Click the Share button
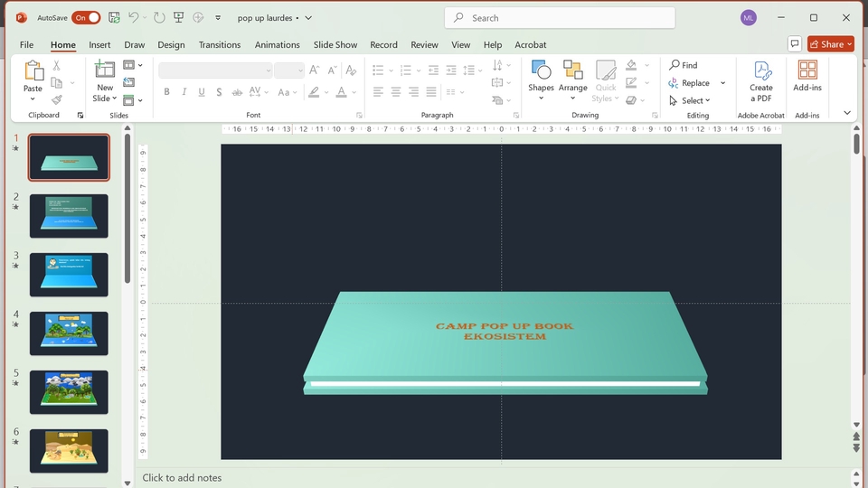 [x=831, y=44]
